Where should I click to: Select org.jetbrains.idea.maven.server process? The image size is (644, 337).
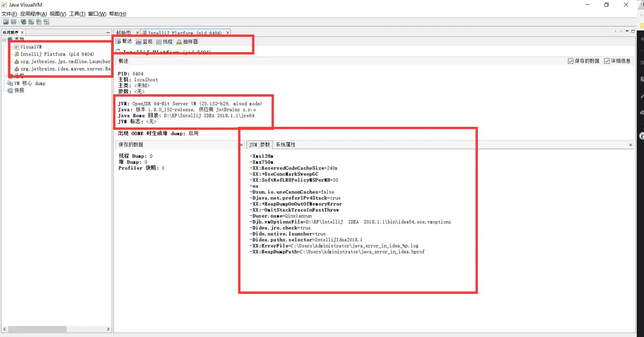pos(62,69)
